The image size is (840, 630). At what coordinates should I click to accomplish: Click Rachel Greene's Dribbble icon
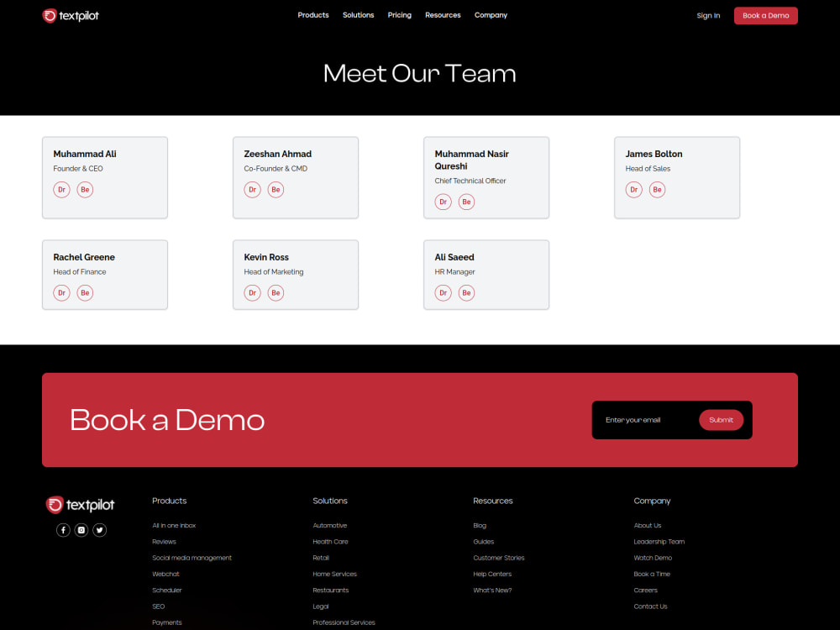click(61, 292)
